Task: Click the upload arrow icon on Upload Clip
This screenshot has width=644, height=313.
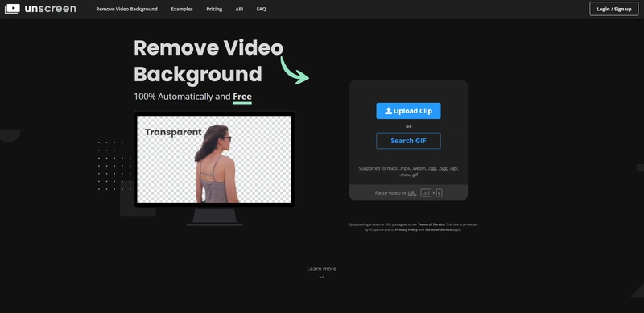Action: (388, 111)
